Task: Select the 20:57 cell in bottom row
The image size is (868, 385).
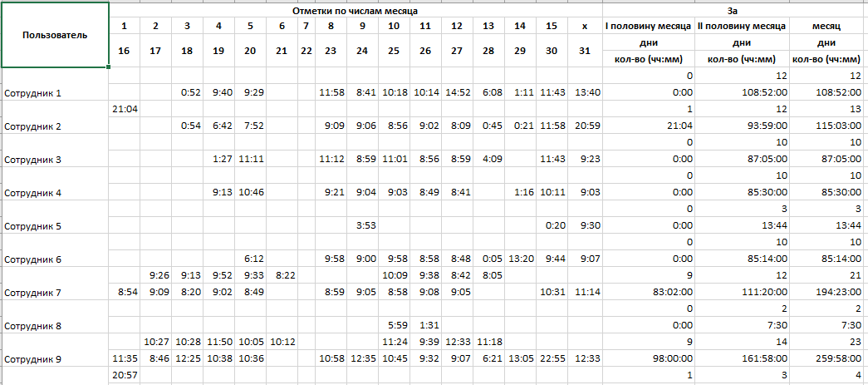Action: click(124, 376)
